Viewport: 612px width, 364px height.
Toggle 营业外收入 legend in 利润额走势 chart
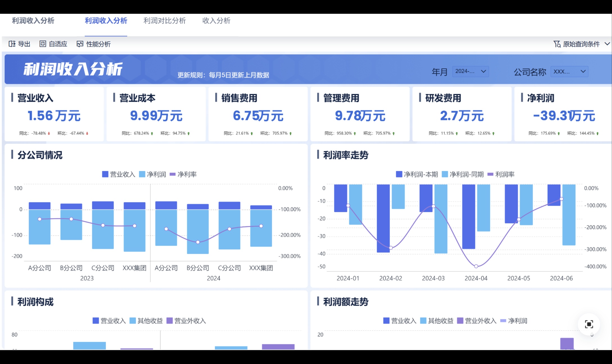point(477,321)
